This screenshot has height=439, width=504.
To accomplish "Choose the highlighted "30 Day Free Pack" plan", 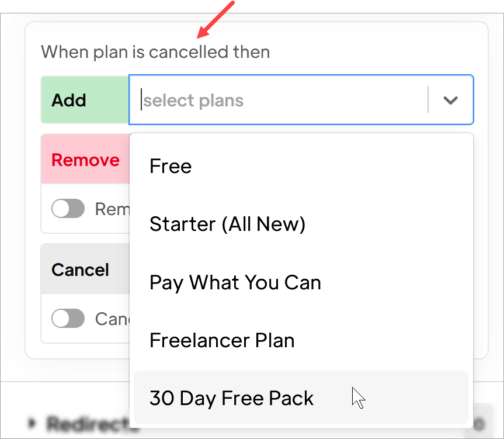I will click(x=232, y=398).
